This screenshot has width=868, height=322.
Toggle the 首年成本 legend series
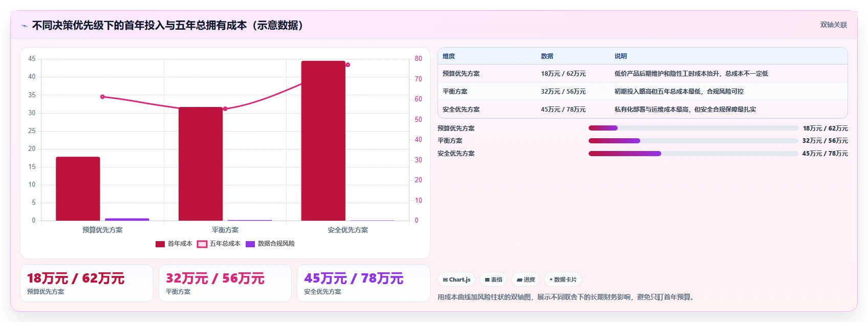pos(174,244)
